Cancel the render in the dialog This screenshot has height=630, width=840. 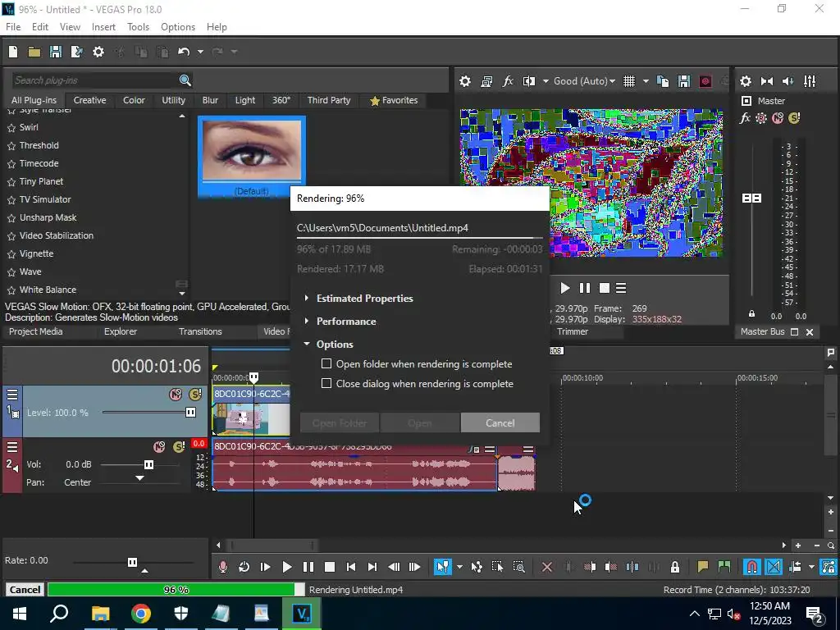point(500,422)
